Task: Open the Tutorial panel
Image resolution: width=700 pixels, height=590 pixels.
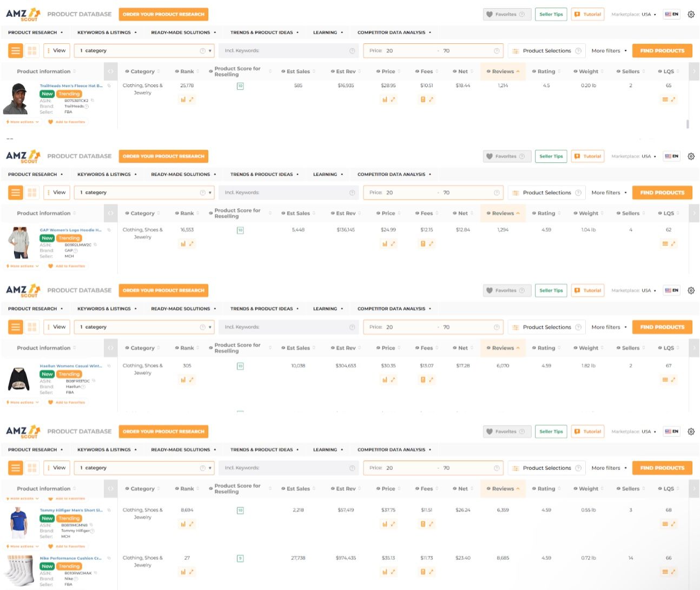Action: 587,14
